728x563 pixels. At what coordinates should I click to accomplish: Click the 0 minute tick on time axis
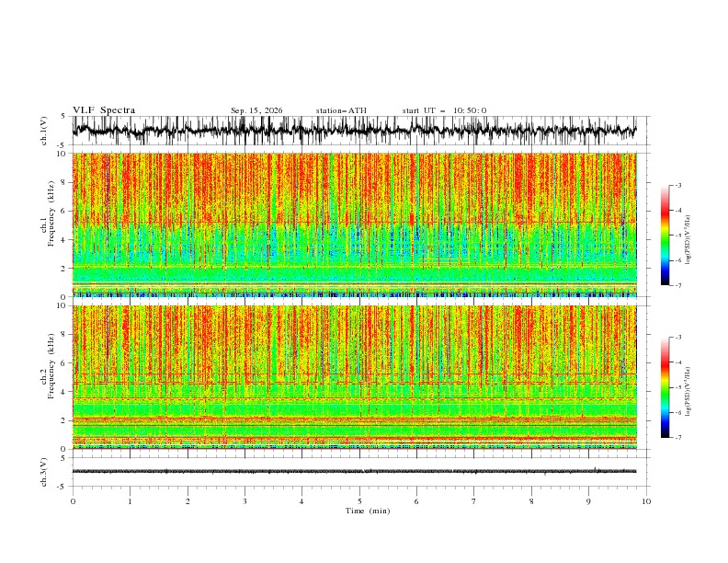point(73,501)
